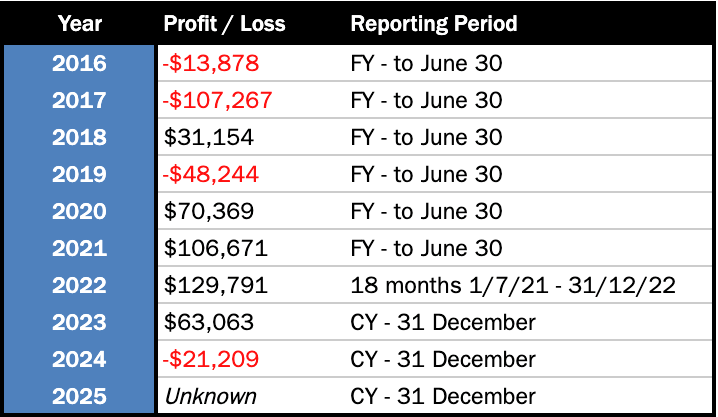The height and width of the screenshot is (417, 718).
Task: Click the Unknown profit cell
Action: 209,396
